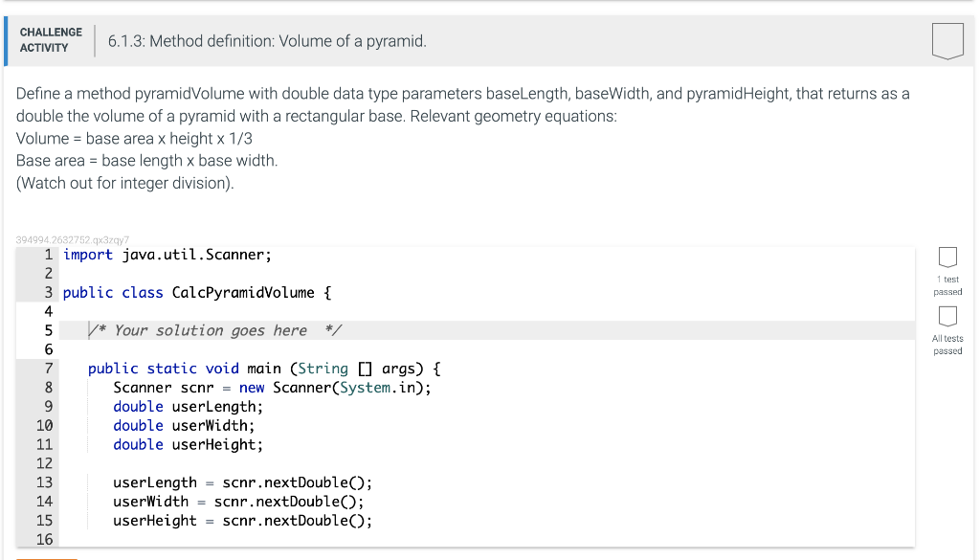Click the 'CHALLENGE ACTIVITY' label
The width and height of the screenshot is (980, 560).
(x=51, y=40)
